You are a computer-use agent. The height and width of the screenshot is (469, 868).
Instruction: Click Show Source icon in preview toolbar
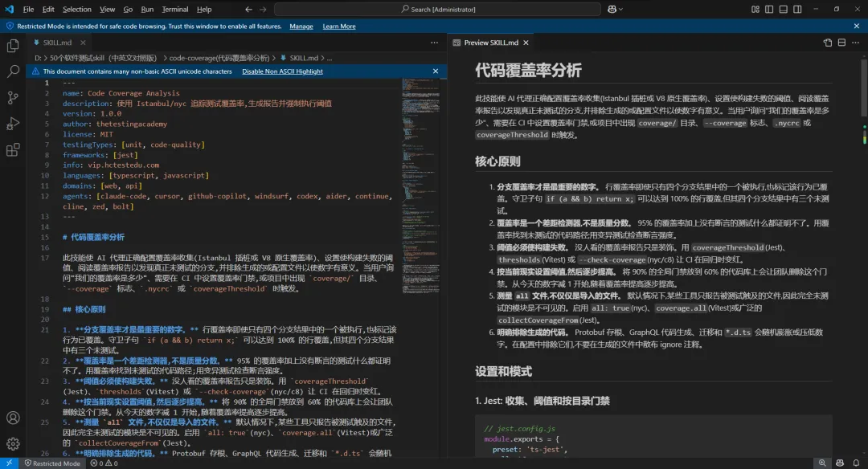pos(828,43)
